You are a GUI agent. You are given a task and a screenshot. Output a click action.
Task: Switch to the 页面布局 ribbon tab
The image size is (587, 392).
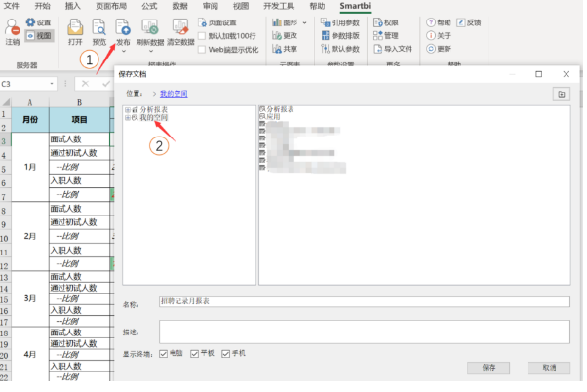coord(111,6)
